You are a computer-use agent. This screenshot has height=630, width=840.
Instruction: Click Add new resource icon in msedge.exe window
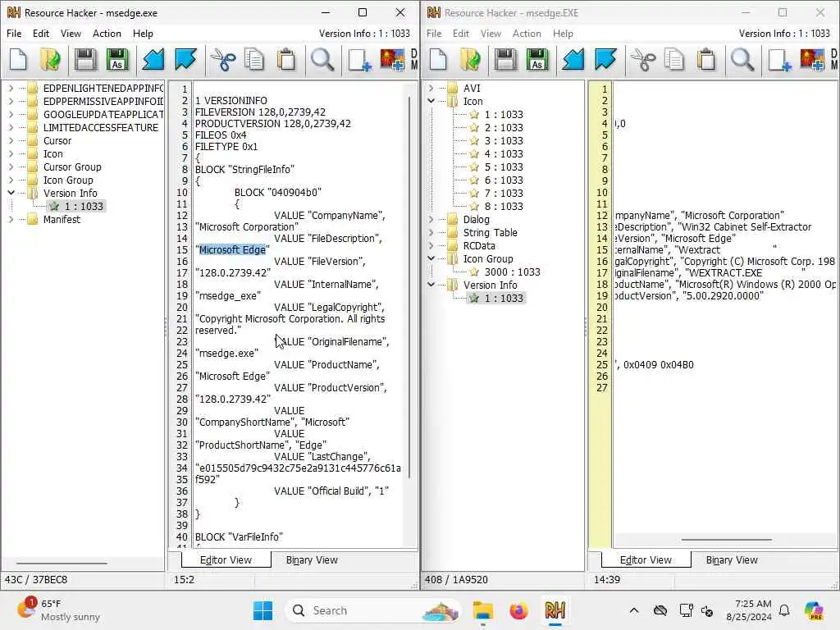(x=359, y=59)
